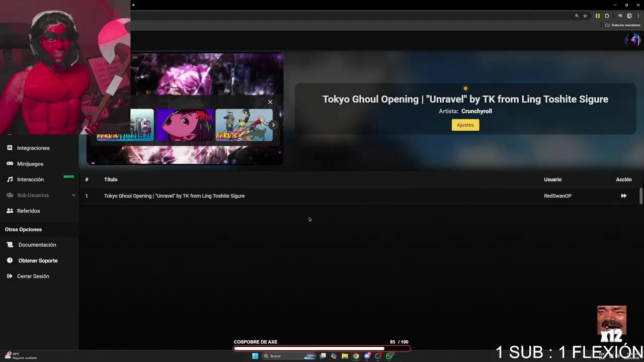This screenshot has width=644, height=362.
Task: Click the Cerrar Sesión exit icon
Action: [10, 276]
